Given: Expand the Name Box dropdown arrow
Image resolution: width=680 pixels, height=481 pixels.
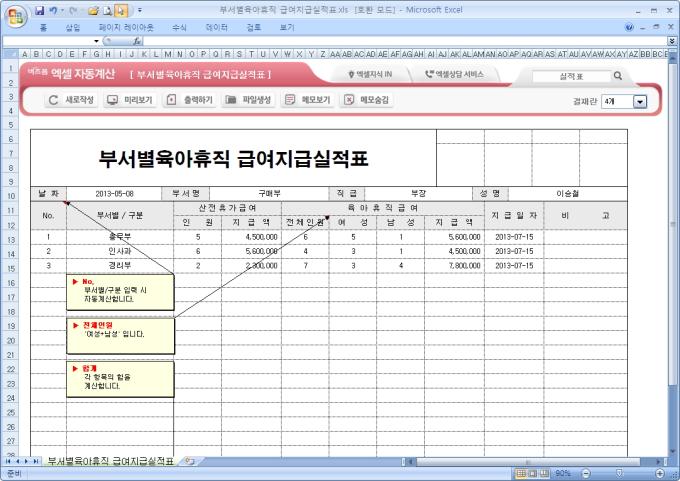Looking at the screenshot, I should pos(96,41).
